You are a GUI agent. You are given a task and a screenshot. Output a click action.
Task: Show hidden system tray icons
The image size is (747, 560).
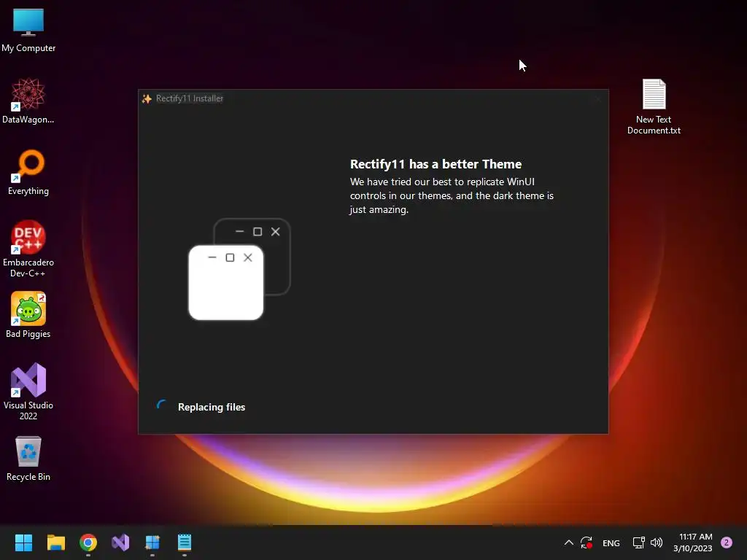(x=568, y=542)
